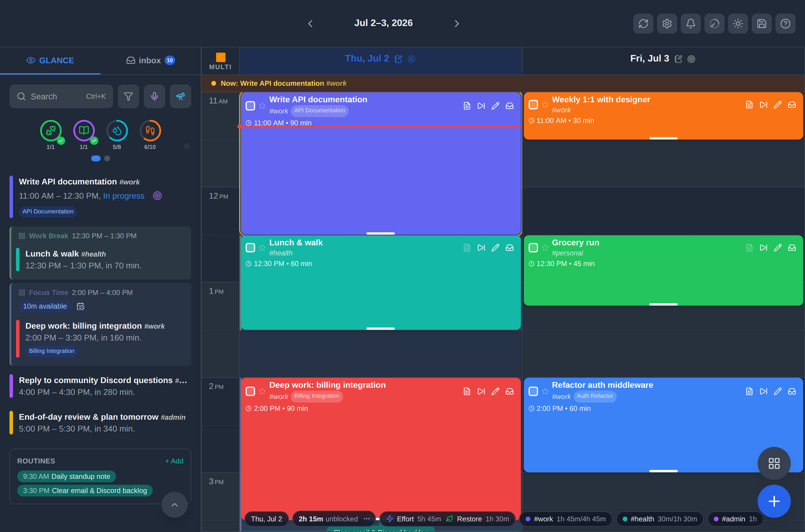
Task: Activate the microphone voice input icon
Action: coord(154,96)
